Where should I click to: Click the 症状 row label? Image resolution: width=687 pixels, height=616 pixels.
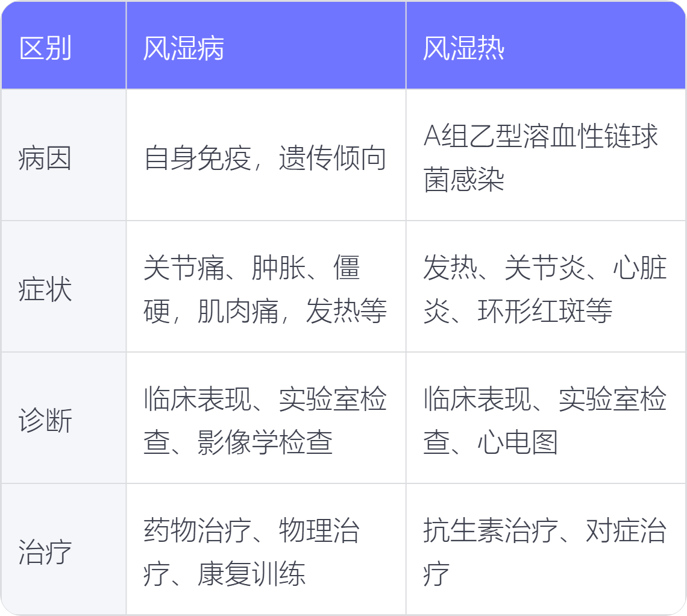(x=45, y=290)
